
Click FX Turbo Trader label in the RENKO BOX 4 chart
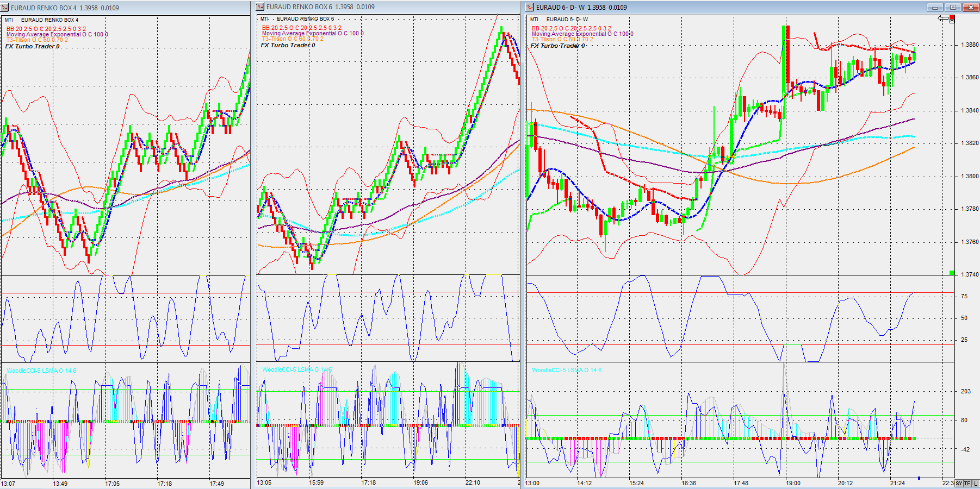33,46
